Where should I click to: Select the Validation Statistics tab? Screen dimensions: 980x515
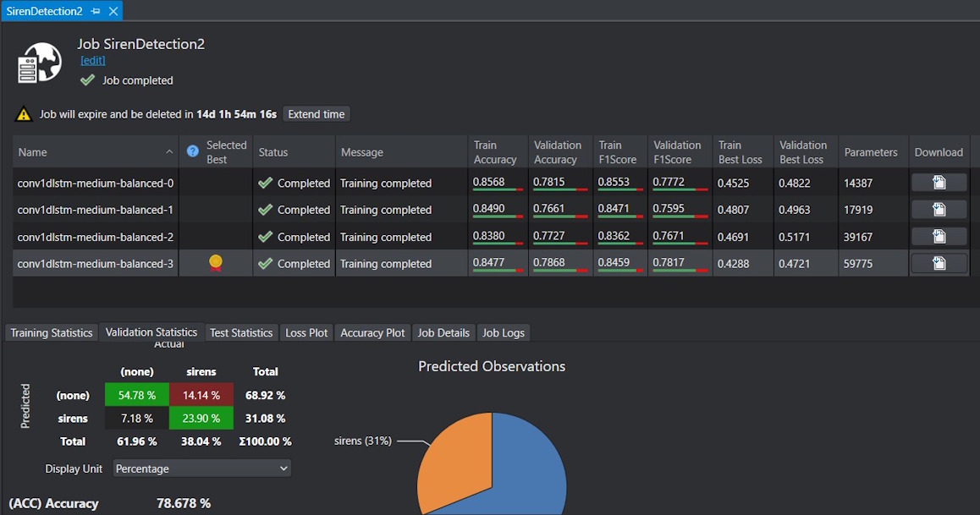(151, 332)
